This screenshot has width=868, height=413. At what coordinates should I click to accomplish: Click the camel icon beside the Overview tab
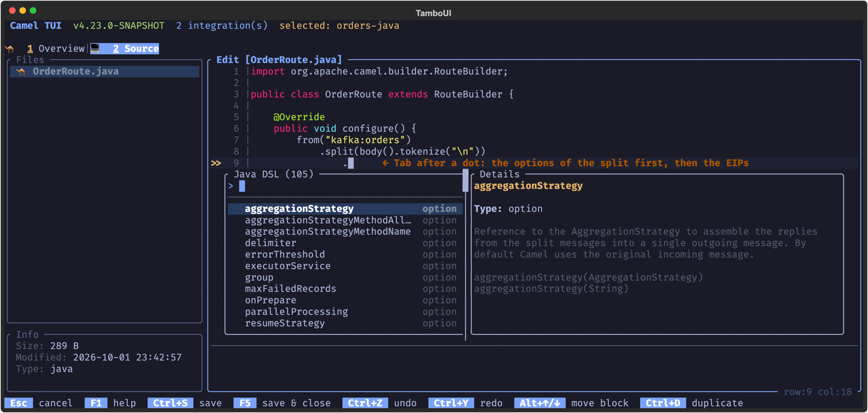coord(10,49)
